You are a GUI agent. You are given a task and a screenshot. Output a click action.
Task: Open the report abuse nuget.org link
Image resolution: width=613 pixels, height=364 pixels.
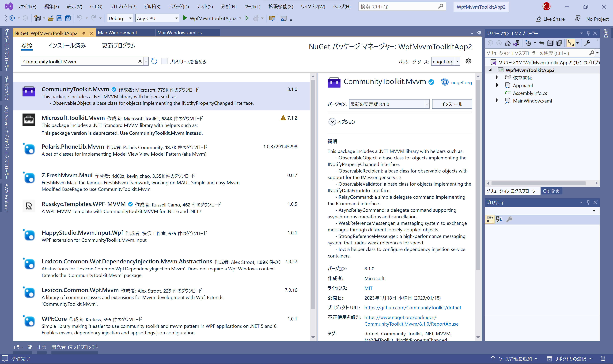click(411, 321)
